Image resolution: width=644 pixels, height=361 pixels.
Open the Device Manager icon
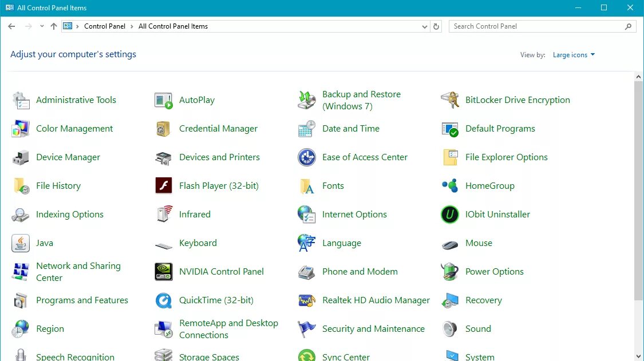pos(21,157)
